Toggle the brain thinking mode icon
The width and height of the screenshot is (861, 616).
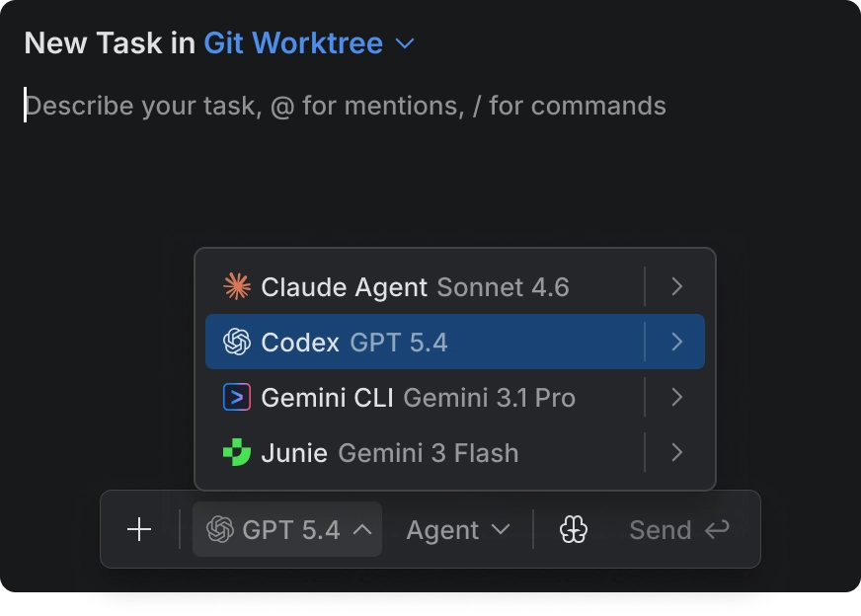pyautogui.click(x=574, y=530)
